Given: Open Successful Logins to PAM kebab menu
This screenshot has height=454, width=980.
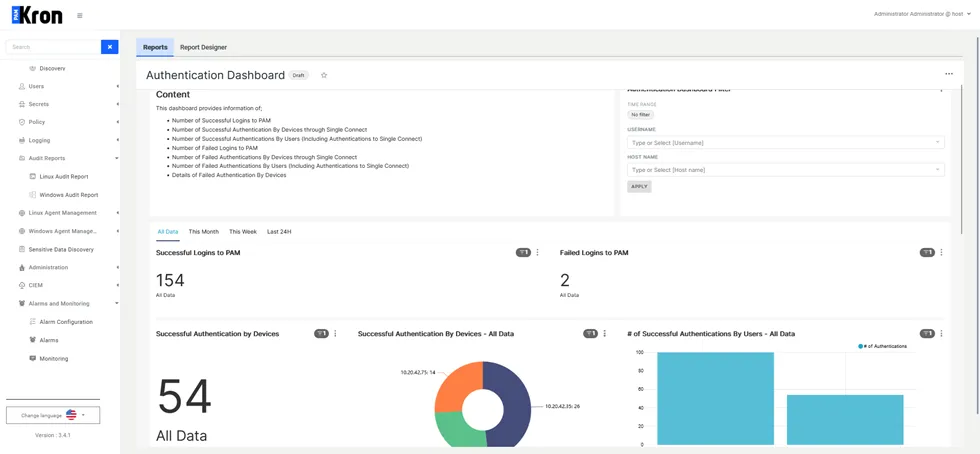Looking at the screenshot, I should 538,253.
